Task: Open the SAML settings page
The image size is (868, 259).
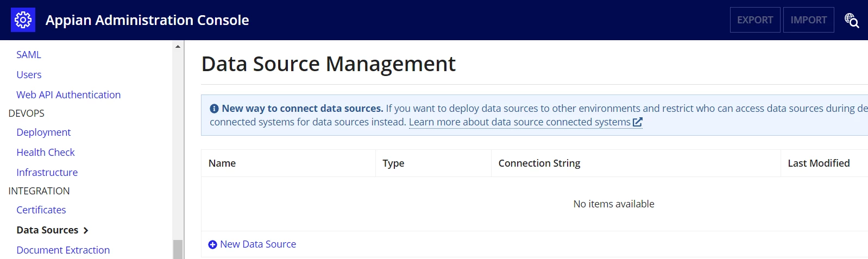Action: point(29,55)
